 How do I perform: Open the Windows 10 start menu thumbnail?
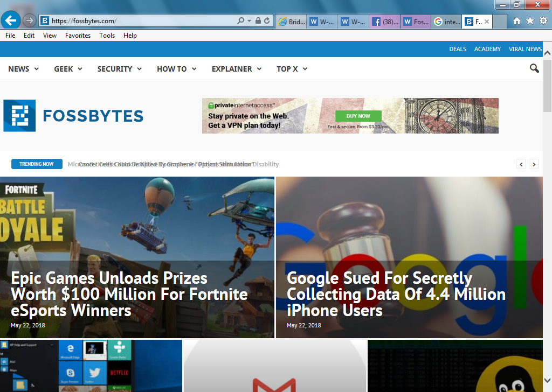point(91,366)
